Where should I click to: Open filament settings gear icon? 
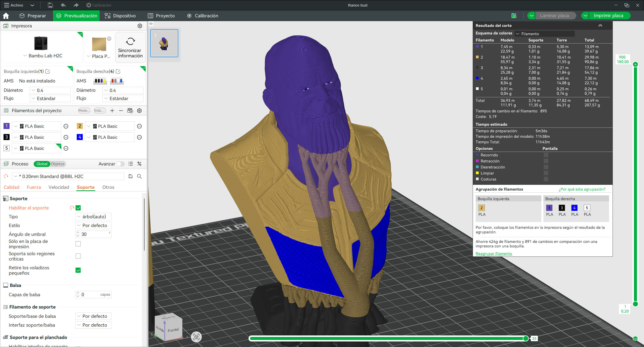139,111
